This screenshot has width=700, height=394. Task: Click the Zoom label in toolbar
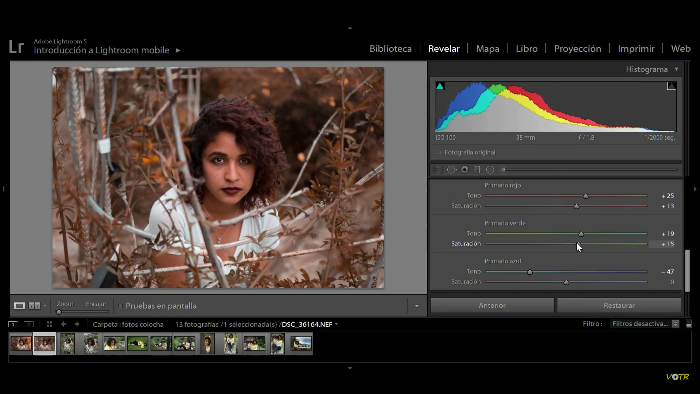point(65,304)
